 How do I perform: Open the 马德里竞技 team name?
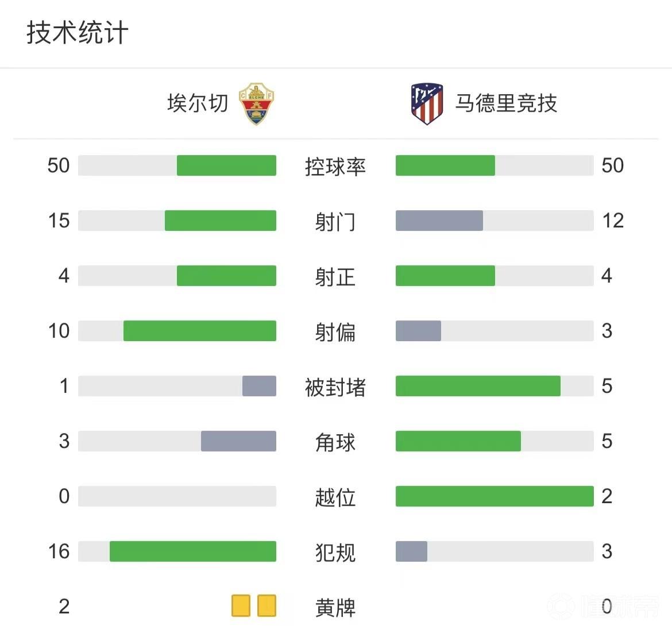[x=506, y=104]
